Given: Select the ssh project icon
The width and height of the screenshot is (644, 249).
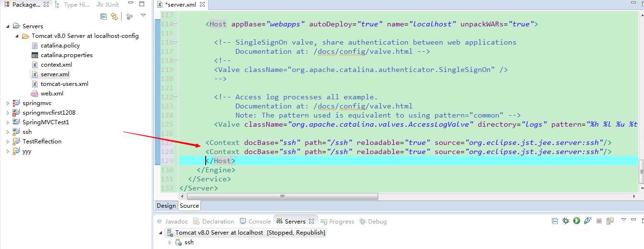Looking at the screenshot, I should tap(16, 132).
